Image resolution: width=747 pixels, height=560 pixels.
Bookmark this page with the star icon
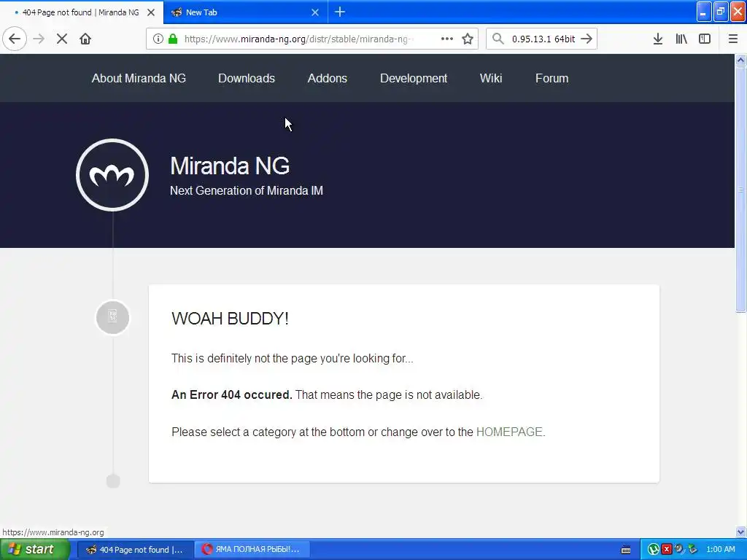468,39
